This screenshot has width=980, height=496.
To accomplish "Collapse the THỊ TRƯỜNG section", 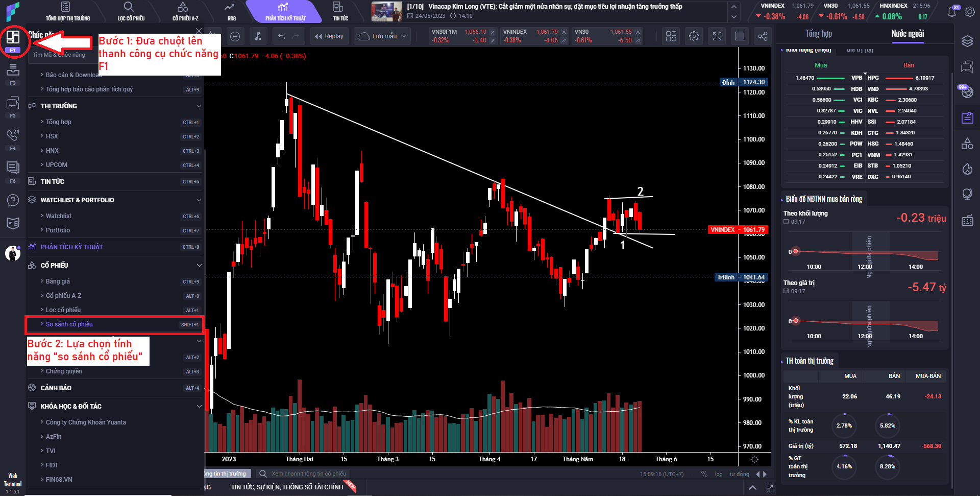I will click(199, 106).
